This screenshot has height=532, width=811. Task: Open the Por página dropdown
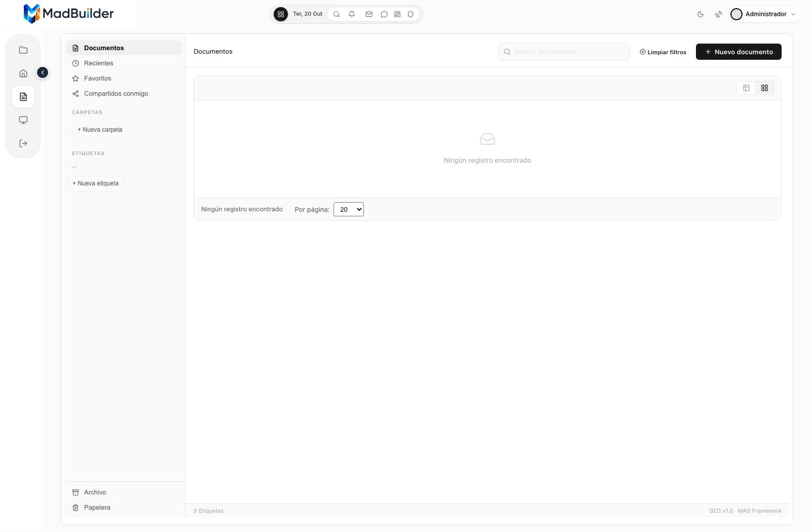click(x=349, y=209)
